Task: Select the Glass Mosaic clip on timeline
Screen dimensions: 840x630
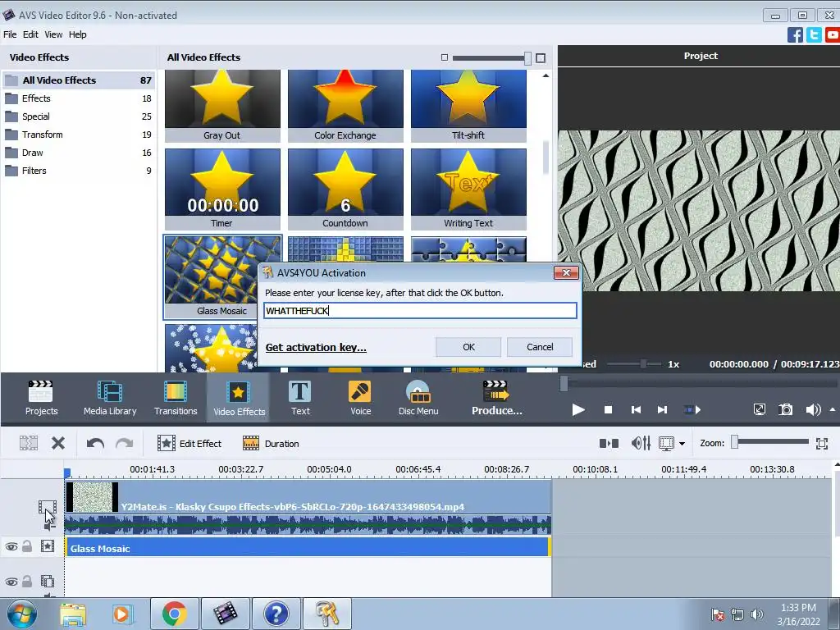Action: pyautogui.click(x=308, y=547)
